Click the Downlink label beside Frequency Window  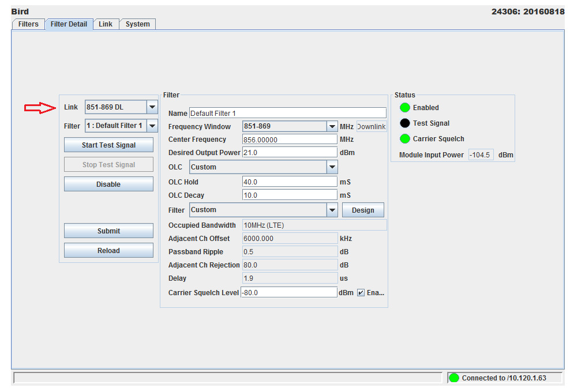(372, 126)
